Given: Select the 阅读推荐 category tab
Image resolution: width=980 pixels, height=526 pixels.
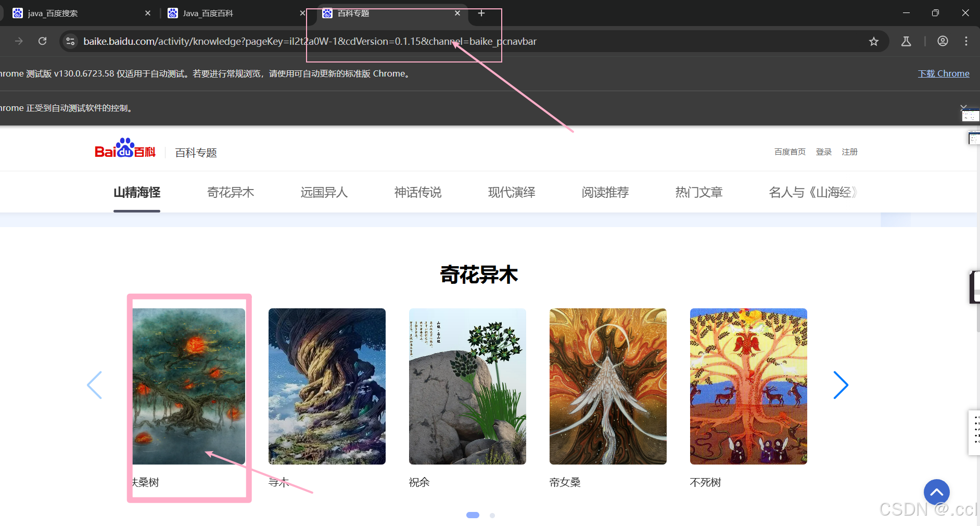Looking at the screenshot, I should tap(605, 193).
